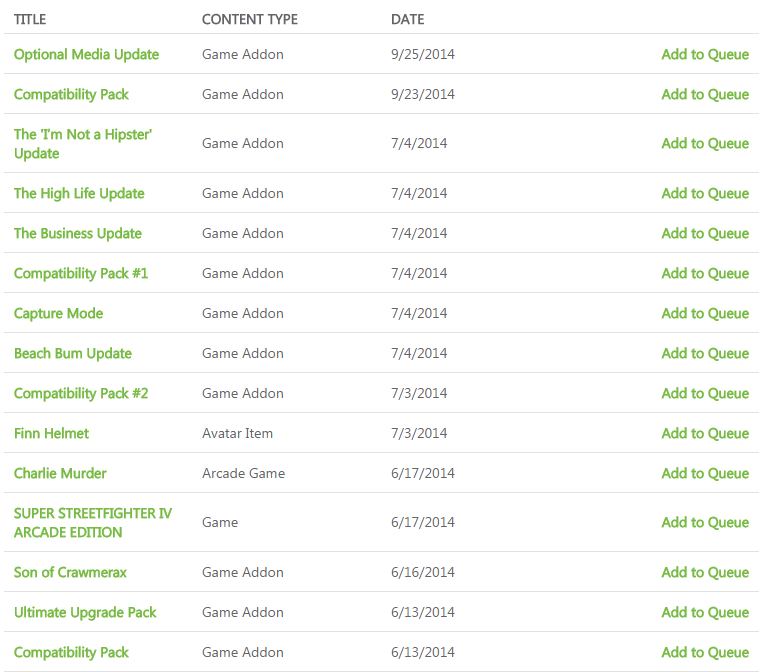The image size is (765, 672).
Task: Select the date for Finn Helmet
Action: click(x=419, y=433)
